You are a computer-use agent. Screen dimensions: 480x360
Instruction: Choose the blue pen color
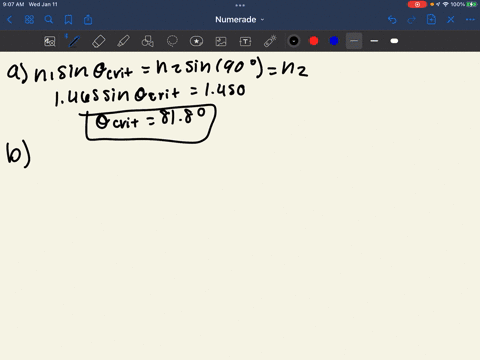click(334, 41)
